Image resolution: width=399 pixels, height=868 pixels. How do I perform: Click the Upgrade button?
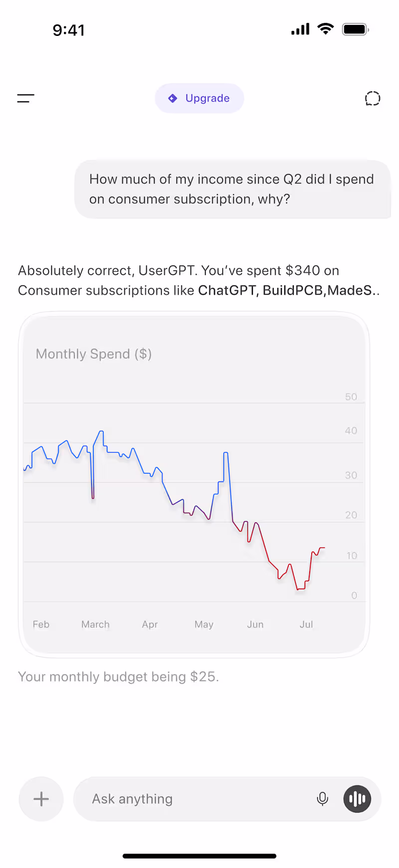click(199, 98)
